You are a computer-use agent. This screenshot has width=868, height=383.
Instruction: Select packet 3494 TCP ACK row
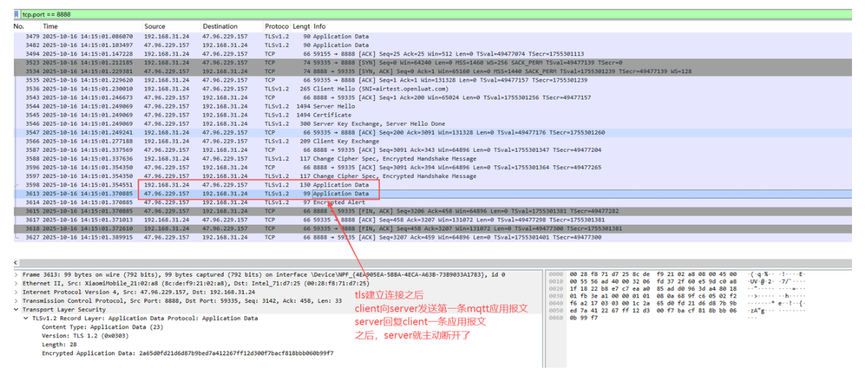click(432, 54)
